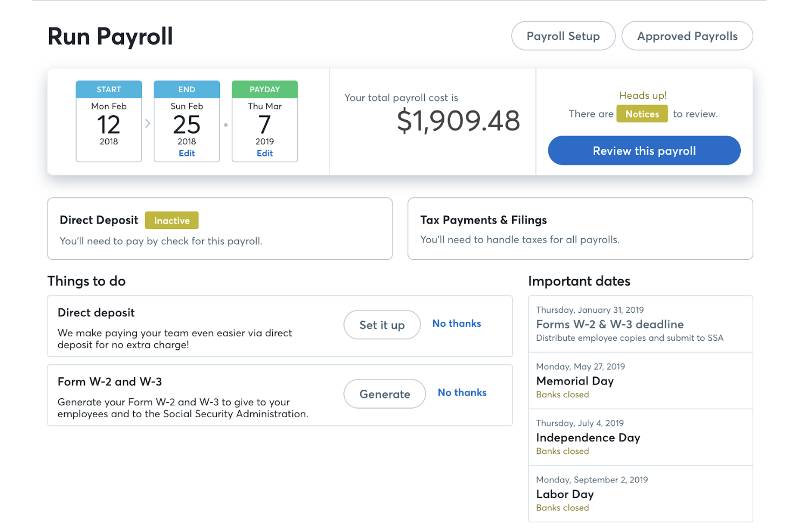This screenshot has width=798, height=532.
Task: Click the Inactive badge next to Direct Deposit
Action: pyautogui.click(x=171, y=220)
